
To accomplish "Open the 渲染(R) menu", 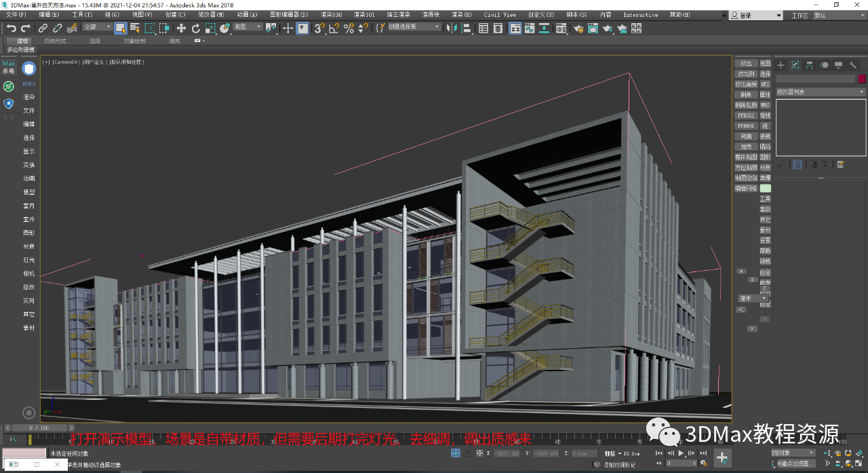I will pos(461,14).
